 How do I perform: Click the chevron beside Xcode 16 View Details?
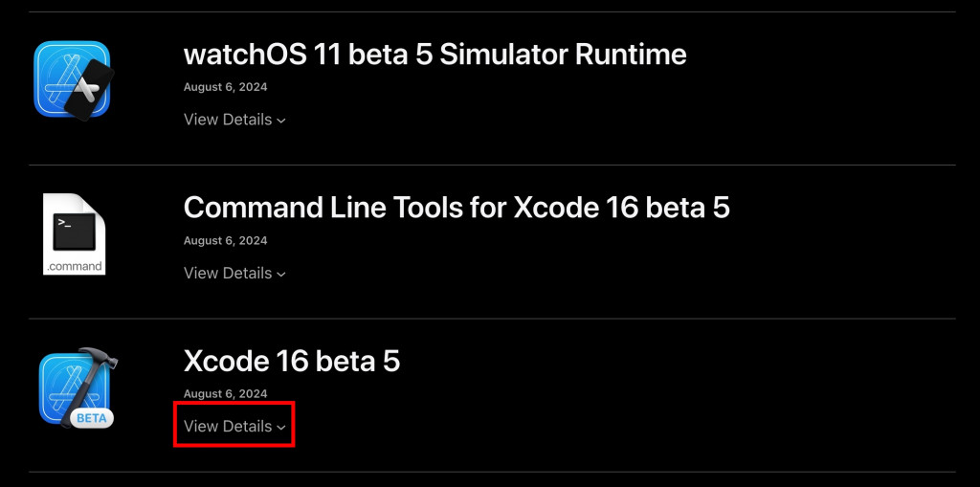[281, 427]
